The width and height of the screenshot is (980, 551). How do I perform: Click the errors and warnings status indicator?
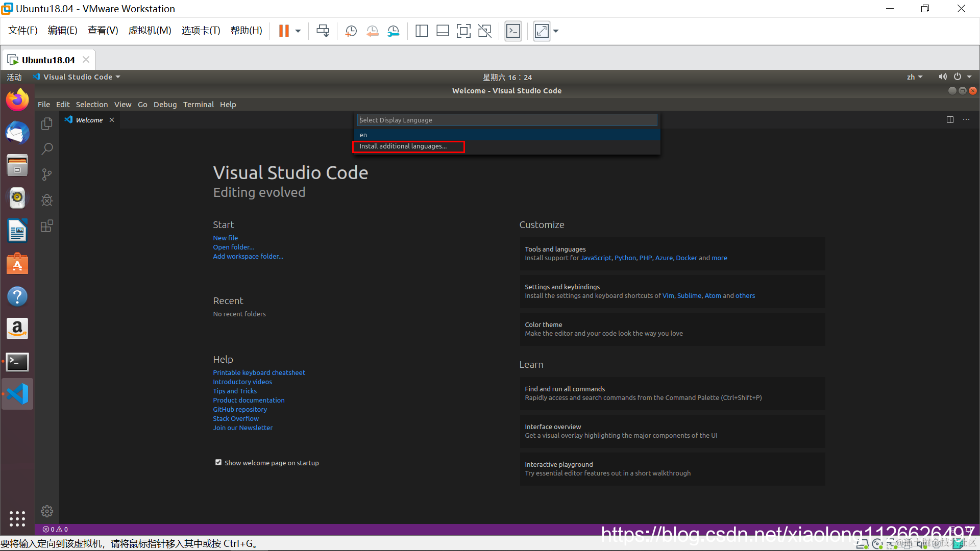55,530
